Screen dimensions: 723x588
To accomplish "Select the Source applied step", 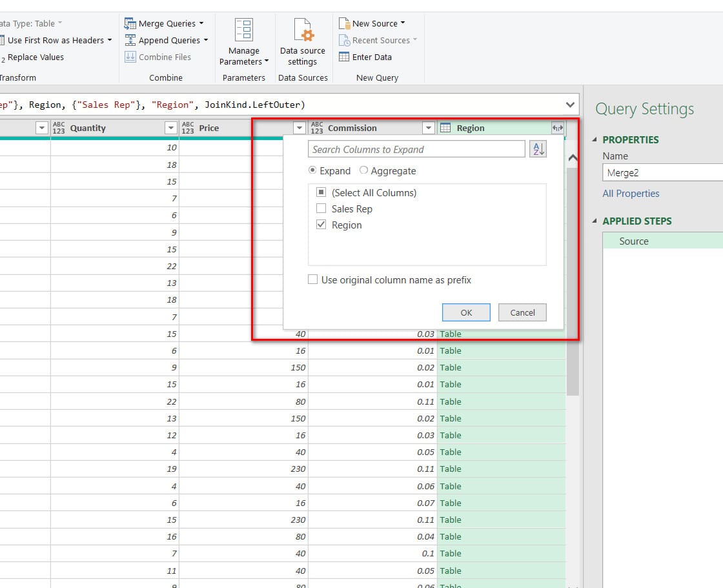I will 633,241.
